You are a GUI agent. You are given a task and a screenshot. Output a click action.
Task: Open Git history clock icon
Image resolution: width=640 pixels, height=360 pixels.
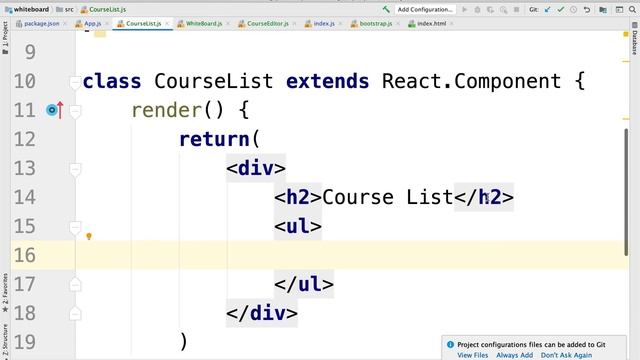[573, 9]
